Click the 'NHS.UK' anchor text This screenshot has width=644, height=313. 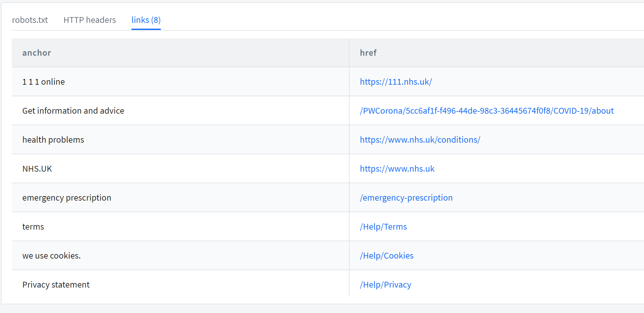[x=37, y=168]
